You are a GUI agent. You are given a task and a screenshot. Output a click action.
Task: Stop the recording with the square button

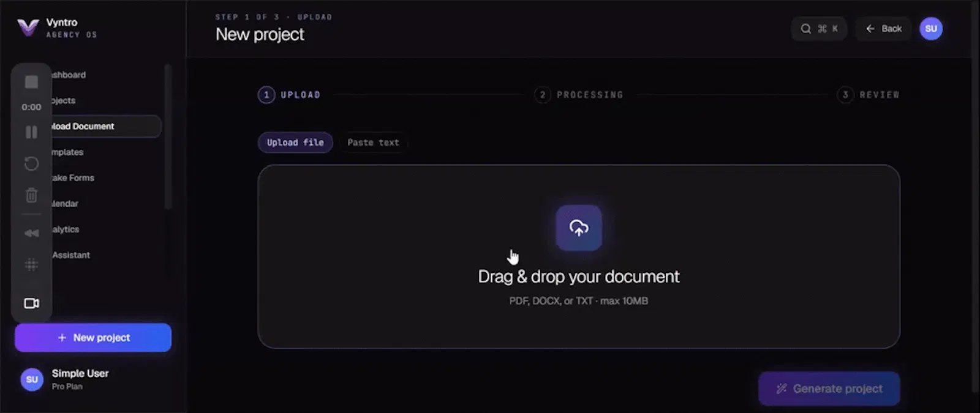point(31,82)
